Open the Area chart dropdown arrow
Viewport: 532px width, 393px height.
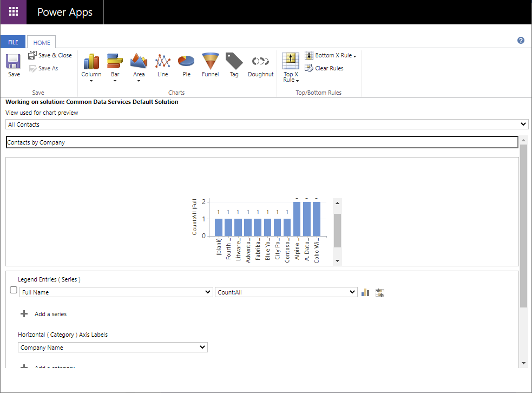click(x=139, y=81)
